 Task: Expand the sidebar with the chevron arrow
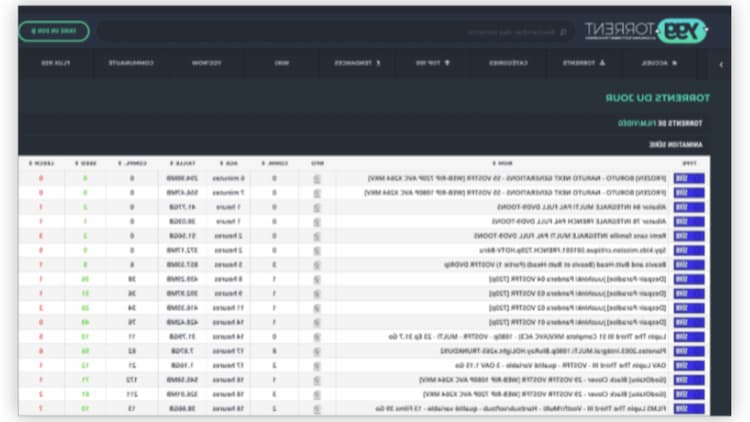click(721, 64)
